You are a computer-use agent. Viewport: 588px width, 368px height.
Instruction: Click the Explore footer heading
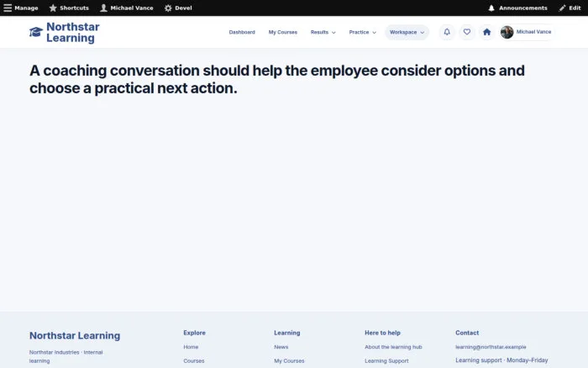194,333
